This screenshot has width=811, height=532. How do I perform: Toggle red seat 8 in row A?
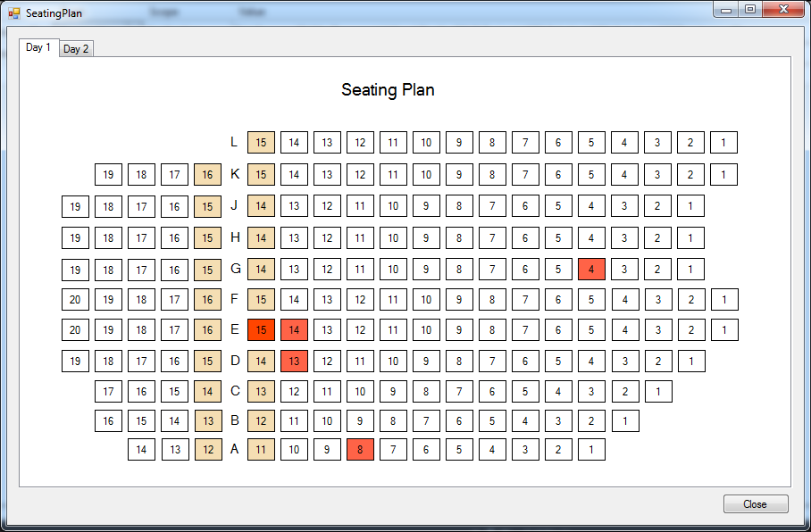(x=360, y=450)
